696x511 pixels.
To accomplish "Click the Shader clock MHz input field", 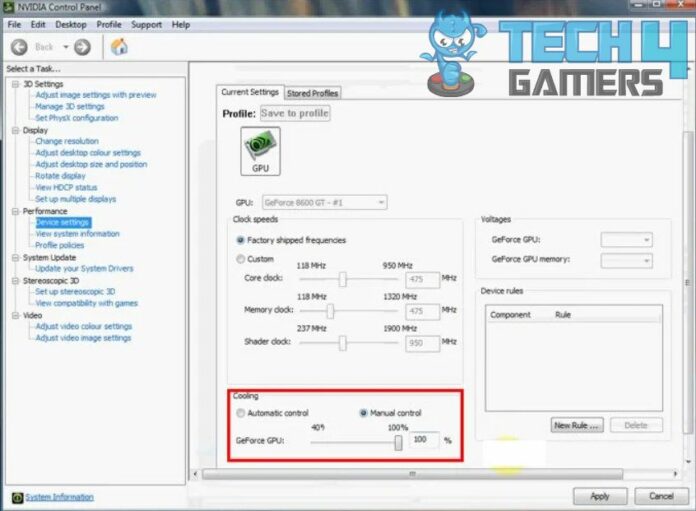I will click(422, 343).
